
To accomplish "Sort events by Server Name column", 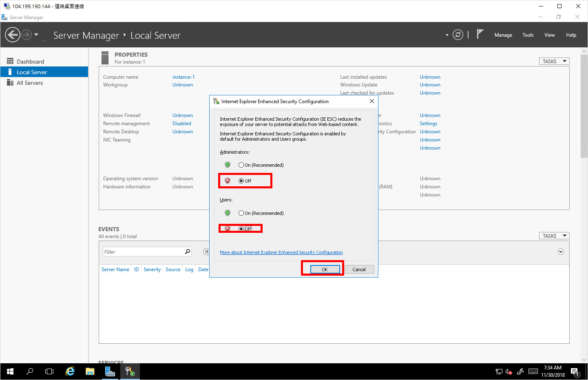I will (115, 270).
